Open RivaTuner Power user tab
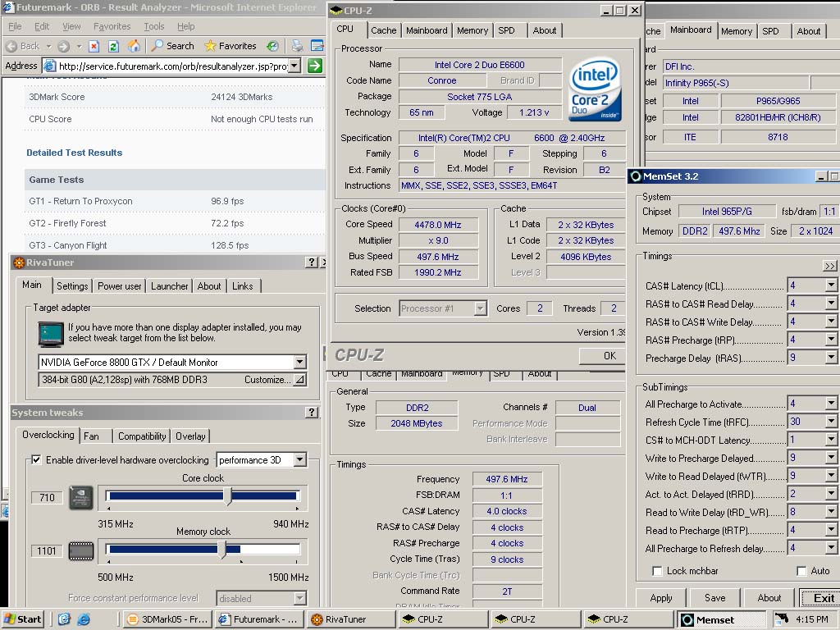840x630 pixels. 120,286
